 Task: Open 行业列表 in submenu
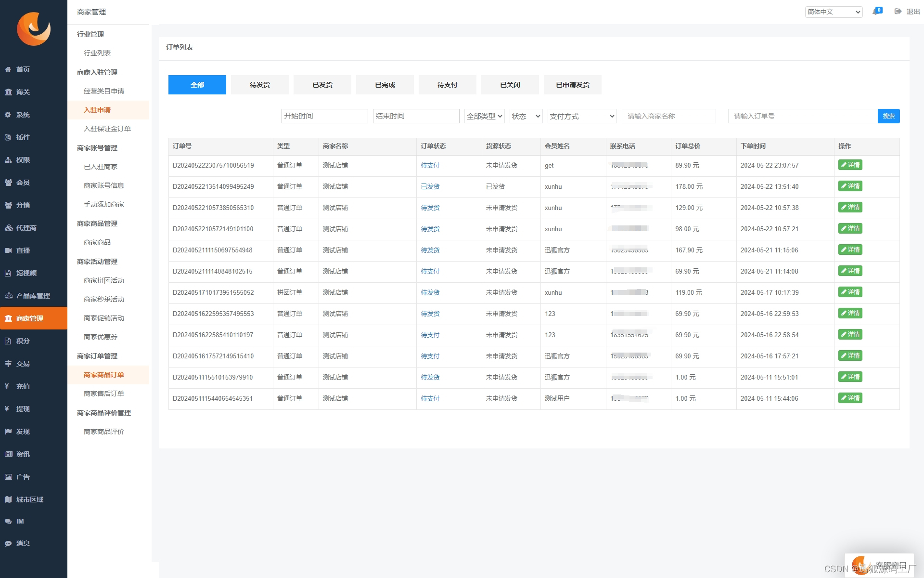point(97,53)
